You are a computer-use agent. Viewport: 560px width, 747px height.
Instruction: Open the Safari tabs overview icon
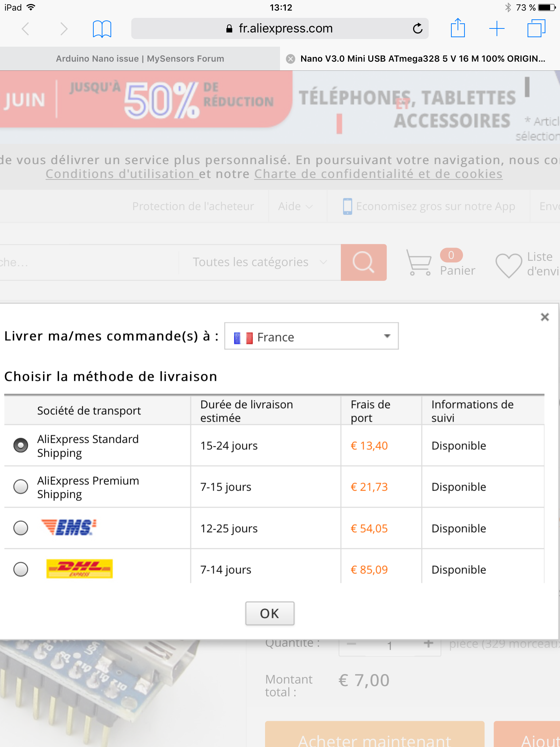point(536,28)
